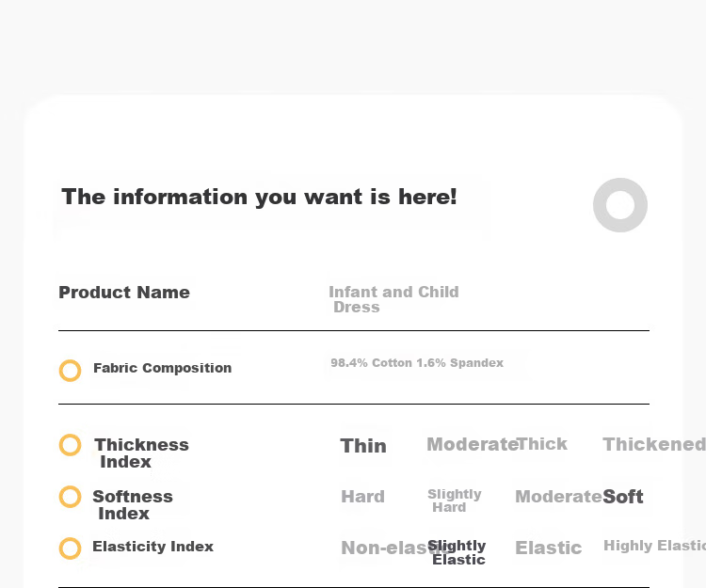Click '98.4% Cotton 1.6% Spandex' text
The width and height of the screenshot is (706, 588).
click(x=417, y=363)
